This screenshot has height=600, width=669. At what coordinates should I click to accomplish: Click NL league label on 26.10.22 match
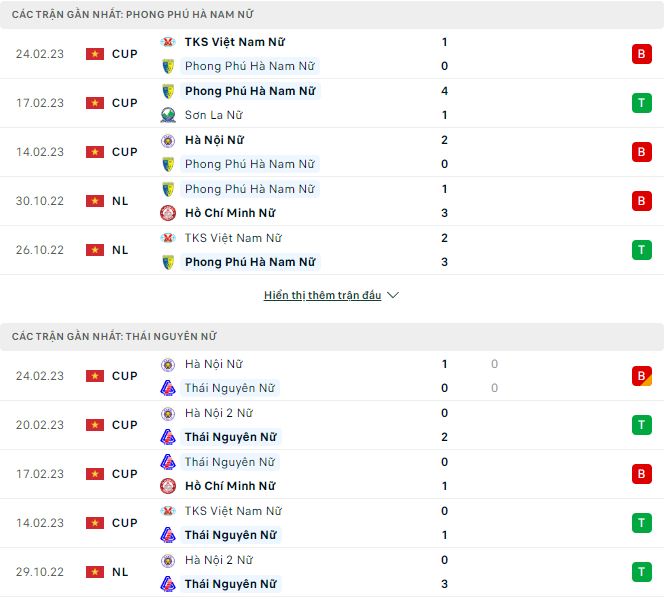click(120, 250)
